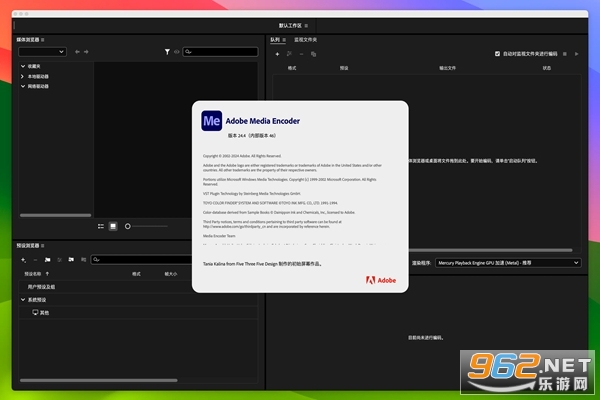Viewport: 600px width, 400px height.
Task: Click the add output icon in Queue
Action: point(289,54)
